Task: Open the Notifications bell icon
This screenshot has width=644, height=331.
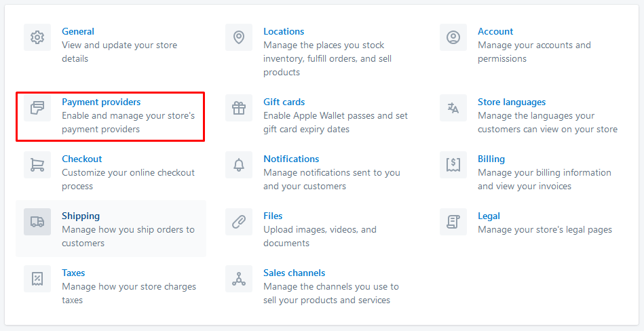Action: 239,165
